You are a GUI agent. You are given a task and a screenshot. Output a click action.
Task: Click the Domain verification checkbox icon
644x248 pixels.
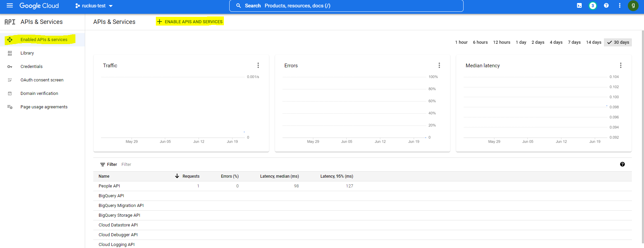(10, 94)
